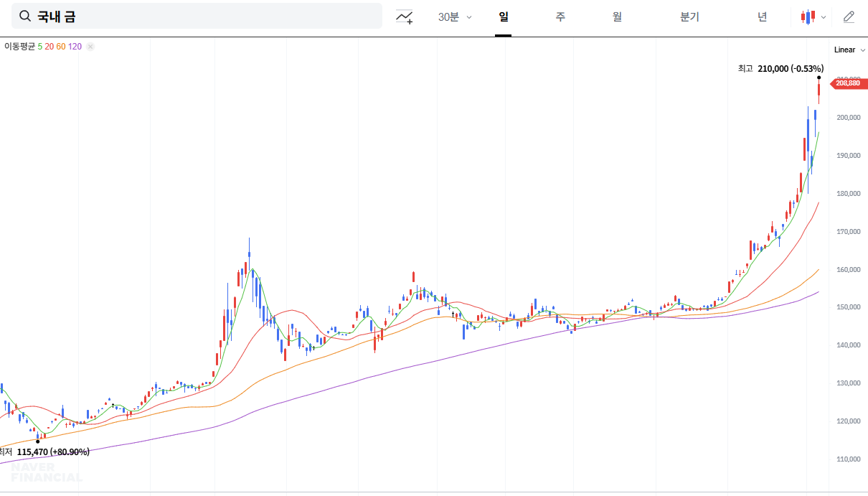Focus the search field containing 국내 금
868x496 pixels.
coord(208,17)
